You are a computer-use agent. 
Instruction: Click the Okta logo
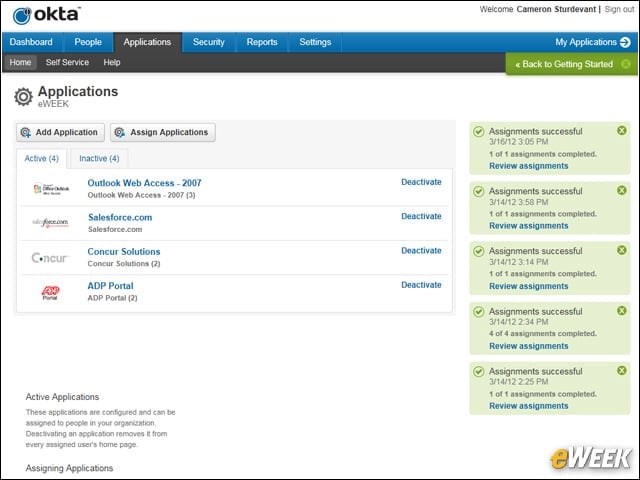pyautogui.click(x=46, y=15)
